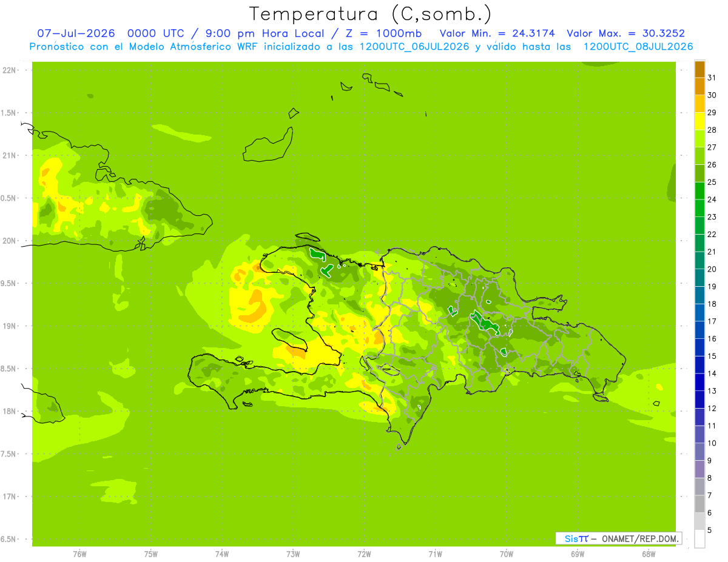Click the "Valor Max. = 30.3252" readout
The image size is (728, 562).
tap(625, 34)
